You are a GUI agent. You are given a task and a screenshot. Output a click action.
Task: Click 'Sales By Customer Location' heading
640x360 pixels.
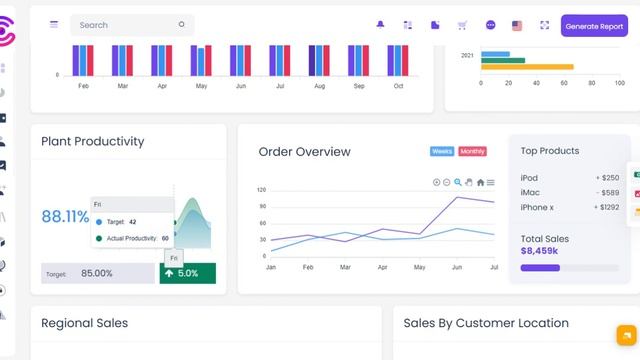pos(486,323)
